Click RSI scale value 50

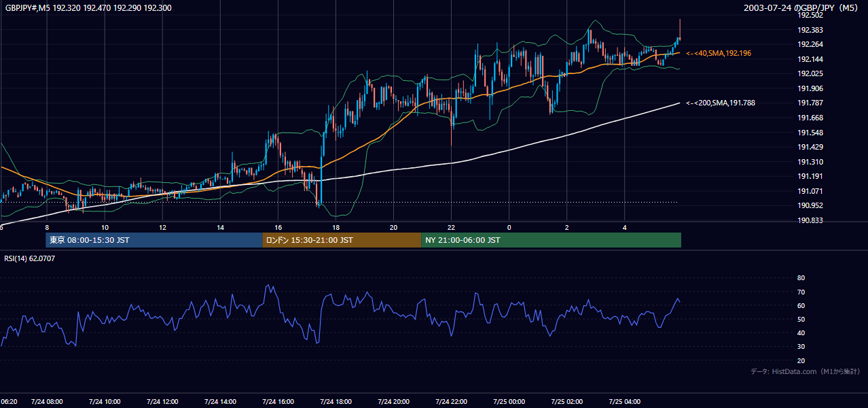point(801,319)
